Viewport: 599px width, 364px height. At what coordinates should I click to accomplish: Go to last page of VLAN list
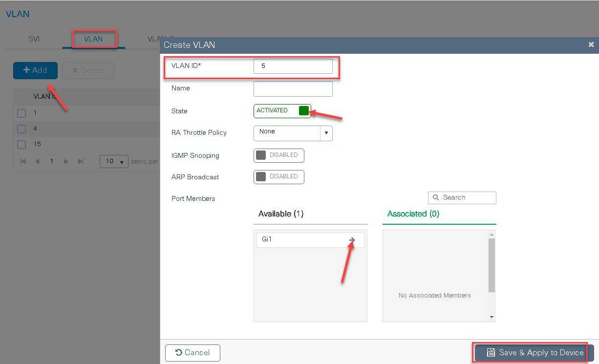(x=81, y=161)
